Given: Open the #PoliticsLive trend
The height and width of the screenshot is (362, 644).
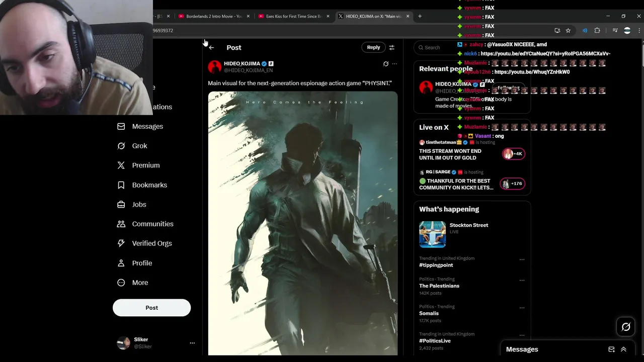Looking at the screenshot, I should pos(435,341).
